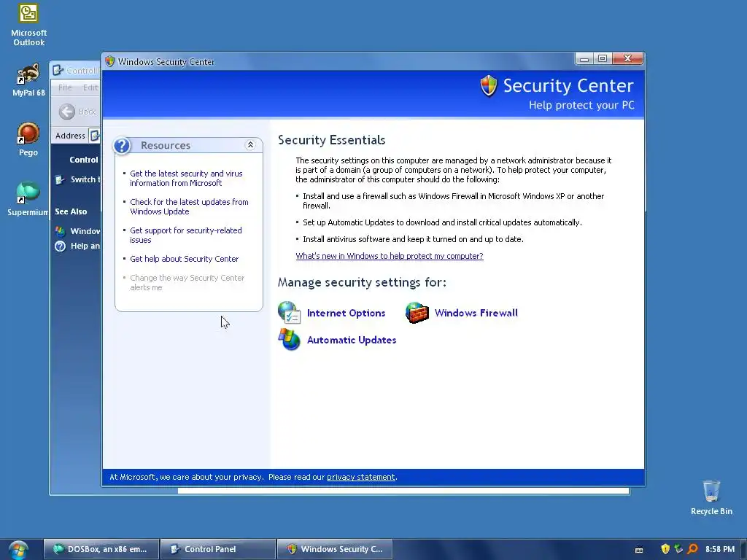Open Get the latest security and virus information link
The image size is (747, 560).
tap(186, 178)
